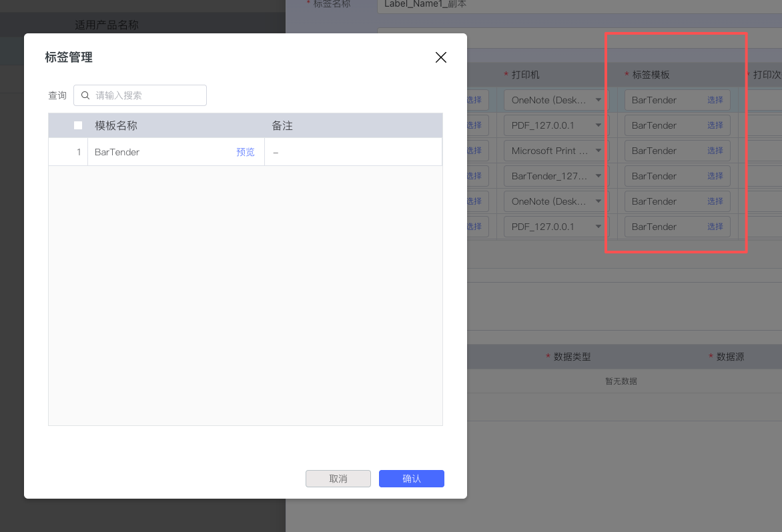Click 选择 in the first-row 标签模板 field
This screenshot has height=532, width=782.
pos(715,100)
